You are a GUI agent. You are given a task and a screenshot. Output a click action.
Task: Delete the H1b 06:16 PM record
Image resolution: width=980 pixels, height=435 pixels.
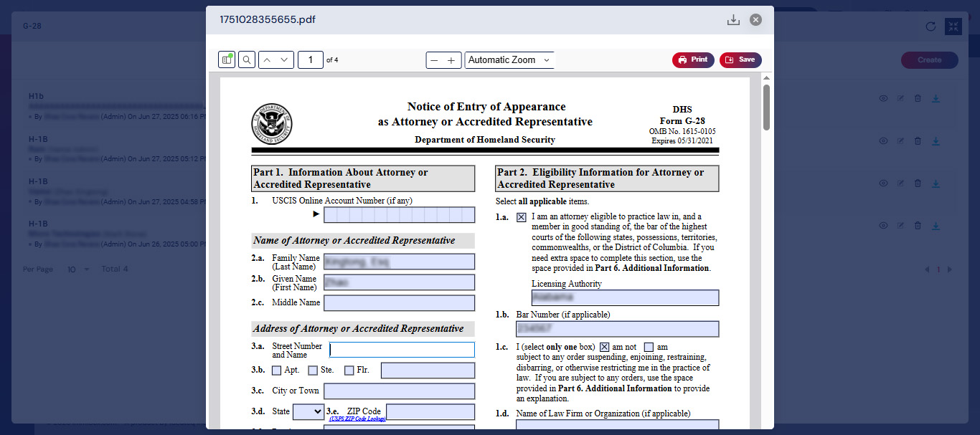[x=918, y=98]
